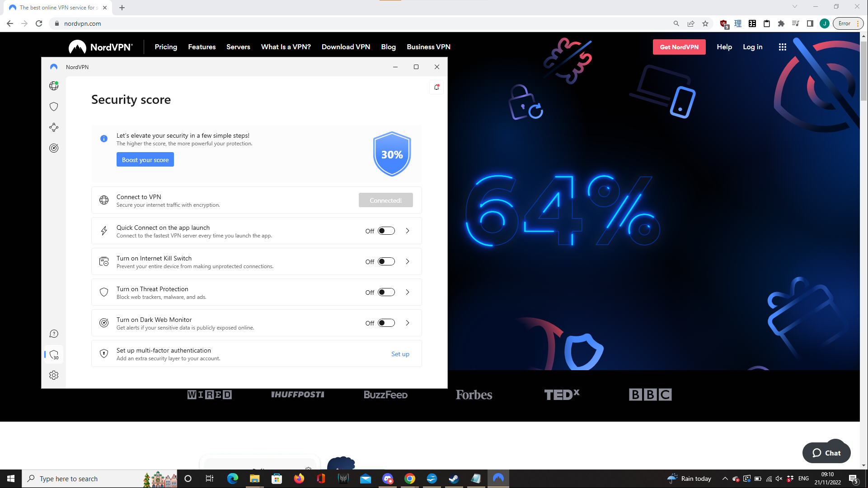Open the Windows Start menu

coord(11,479)
